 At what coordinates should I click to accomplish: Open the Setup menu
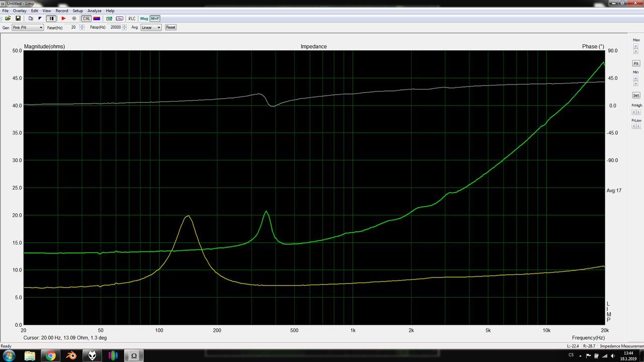coord(77,11)
